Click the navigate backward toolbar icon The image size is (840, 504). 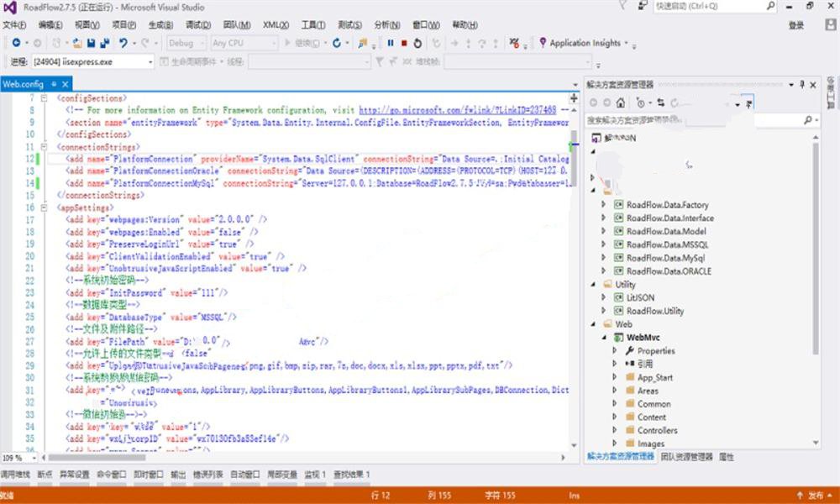(x=16, y=43)
